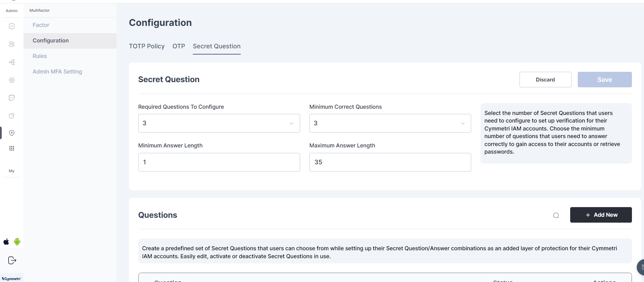The height and width of the screenshot is (282, 644).
Task: Click Add New question button
Action: 601,215
